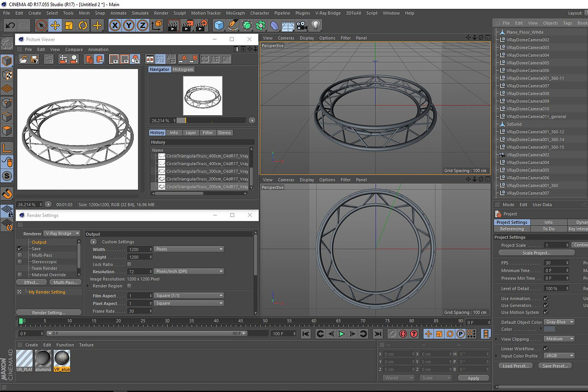Screen dimensions: 588x392
Task: Toggle the Linear Workflow checkbox
Action: pyautogui.click(x=546, y=348)
